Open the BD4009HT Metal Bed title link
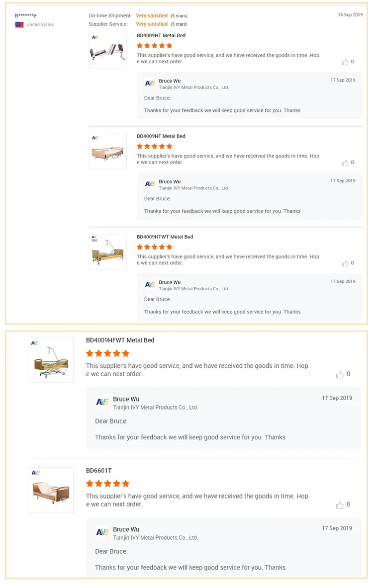The width and height of the screenshot is (373, 588). click(161, 36)
